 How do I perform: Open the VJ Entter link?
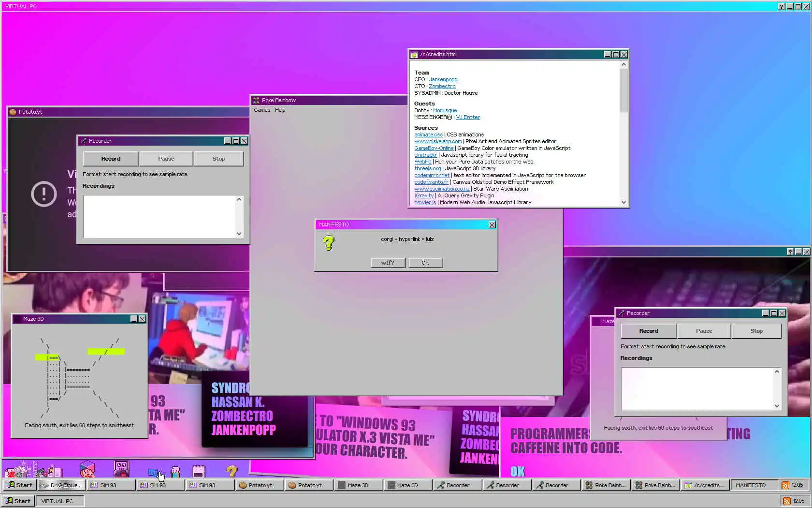point(468,117)
